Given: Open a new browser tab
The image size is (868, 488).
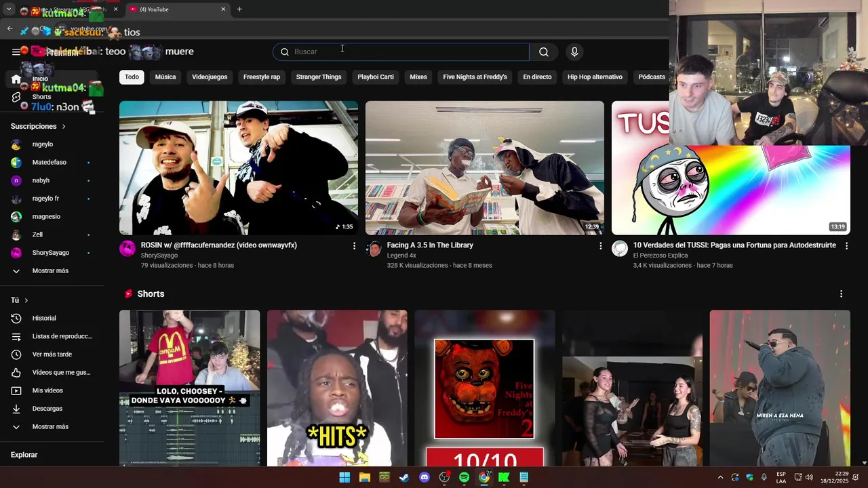Looking at the screenshot, I should [x=239, y=9].
